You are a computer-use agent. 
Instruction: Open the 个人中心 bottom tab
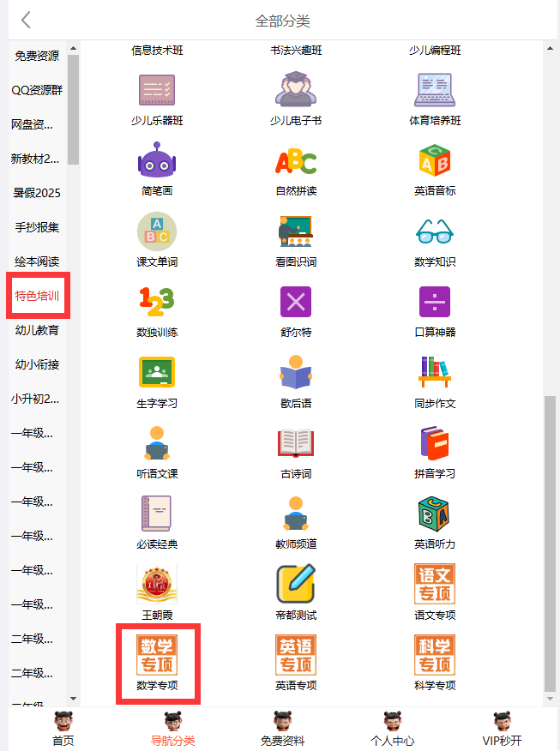click(x=392, y=730)
